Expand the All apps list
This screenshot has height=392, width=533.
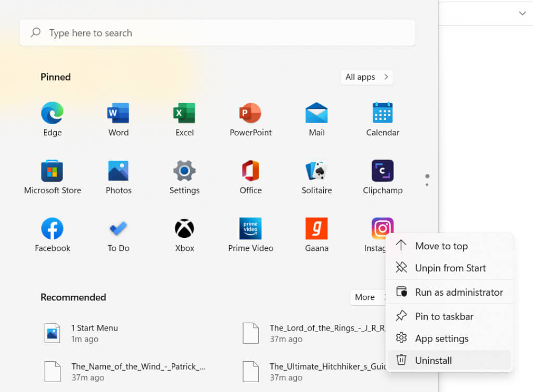point(366,77)
